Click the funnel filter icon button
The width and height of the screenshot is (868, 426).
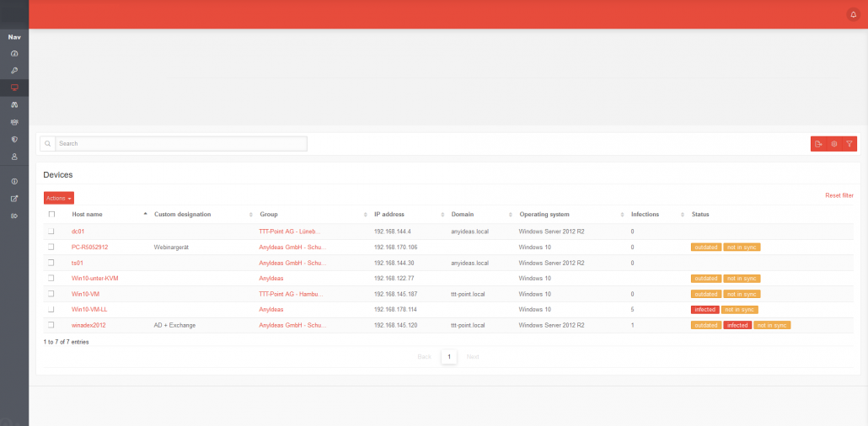tap(849, 144)
